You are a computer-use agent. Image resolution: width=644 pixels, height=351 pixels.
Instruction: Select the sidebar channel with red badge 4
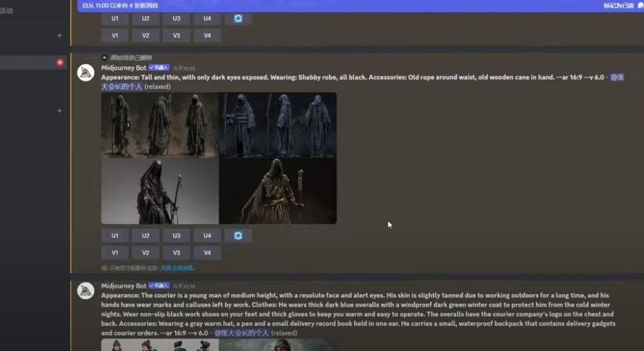tap(31, 63)
